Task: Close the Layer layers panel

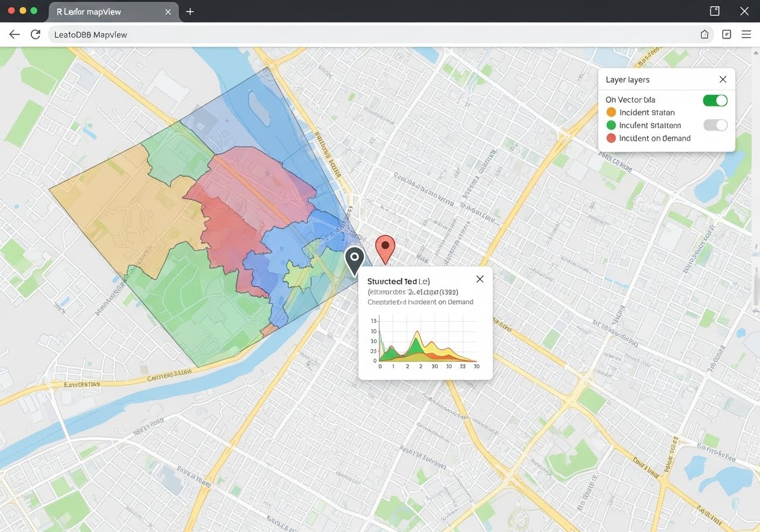Action: (723, 80)
